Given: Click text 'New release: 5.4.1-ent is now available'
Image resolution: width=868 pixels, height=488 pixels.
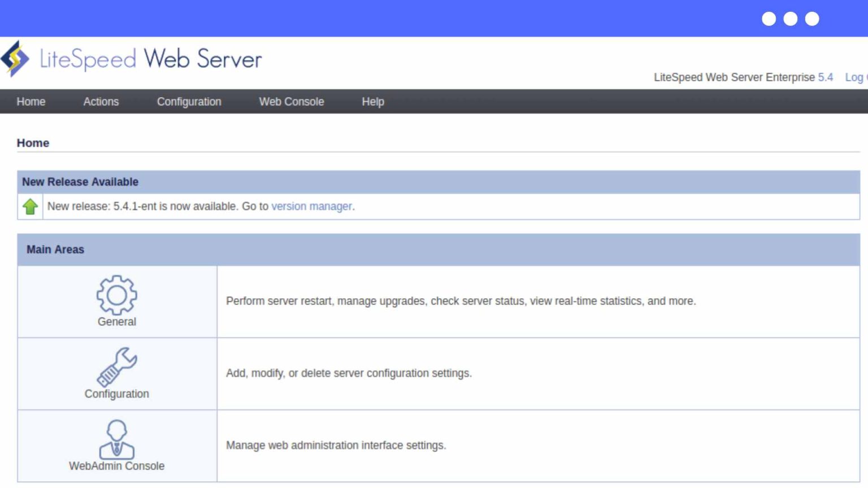Looking at the screenshot, I should [x=142, y=206].
